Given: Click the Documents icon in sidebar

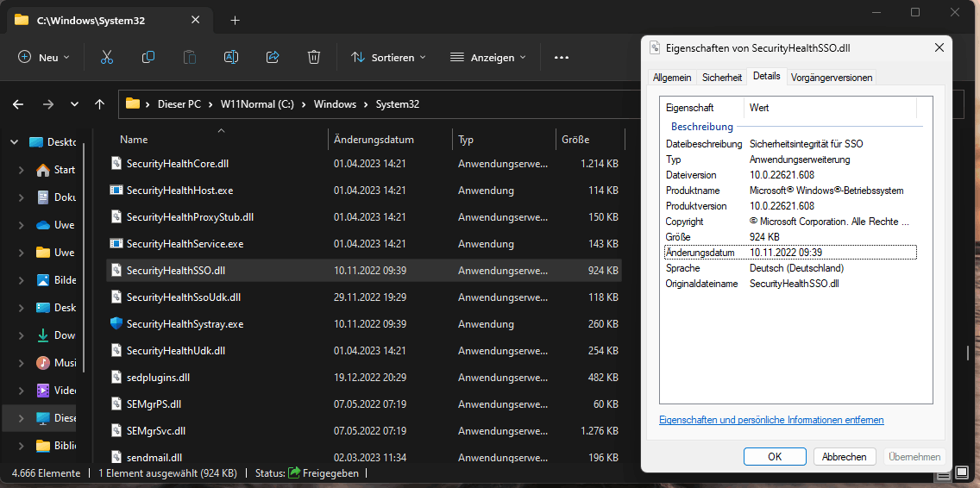Looking at the screenshot, I should [x=42, y=197].
